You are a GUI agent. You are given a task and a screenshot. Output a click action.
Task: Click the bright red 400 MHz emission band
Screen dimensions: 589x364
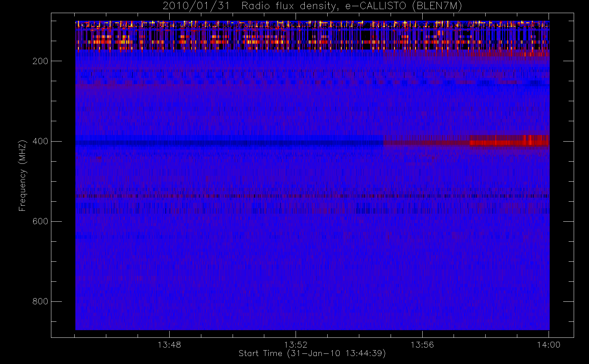(509, 141)
